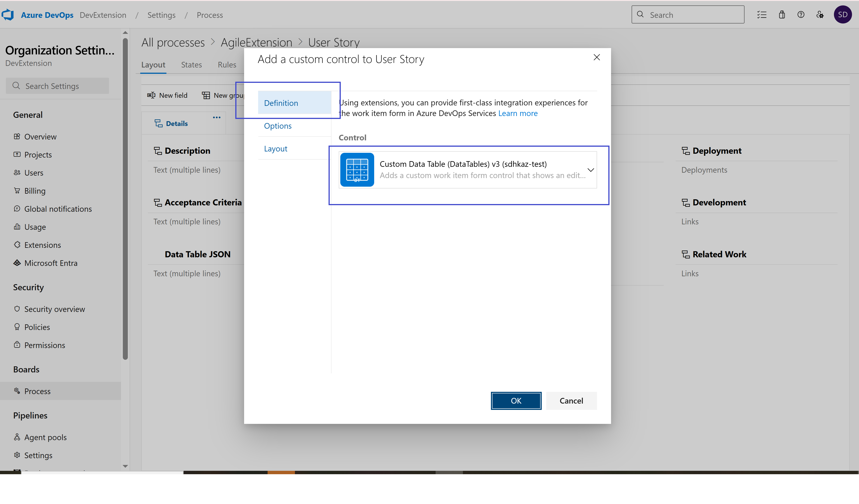Switch to the Rules tab
Viewport: 859px width, 504px height.
tap(227, 64)
